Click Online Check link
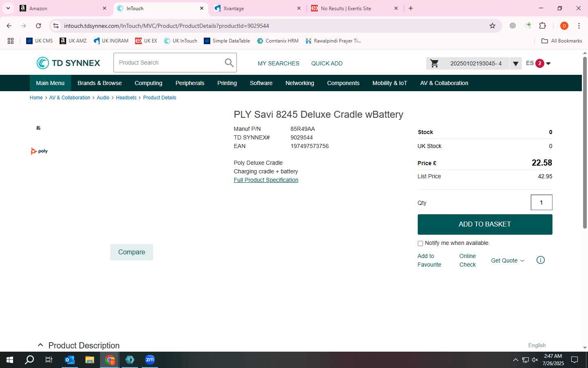Viewport: 588px width, 368px height. pos(468,260)
